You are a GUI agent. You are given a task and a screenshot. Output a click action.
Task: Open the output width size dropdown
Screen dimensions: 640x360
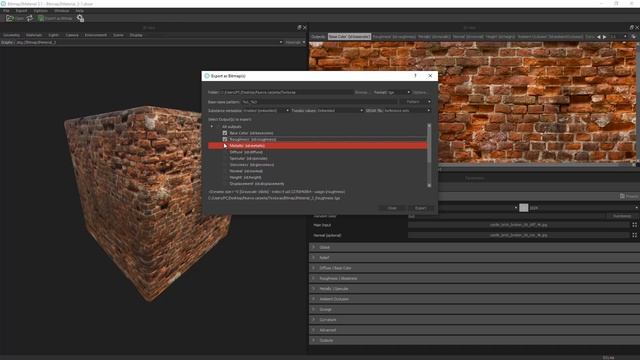tap(463, 208)
